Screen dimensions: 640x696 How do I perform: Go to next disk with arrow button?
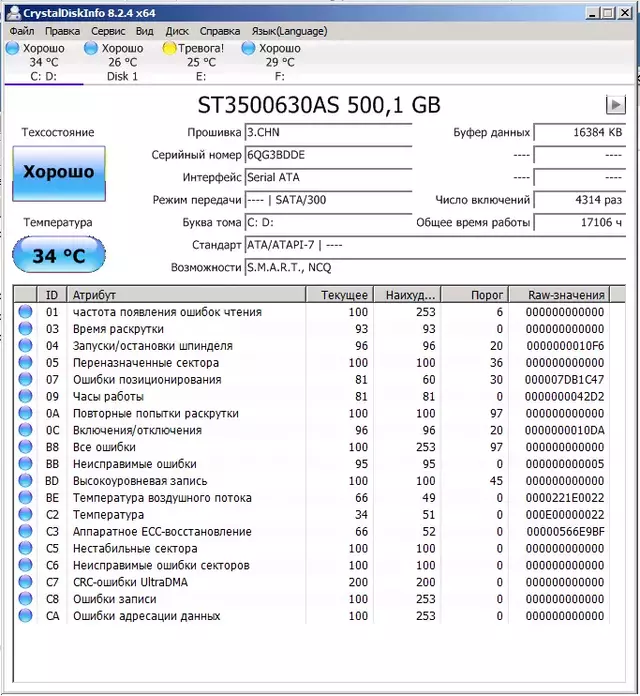616,105
